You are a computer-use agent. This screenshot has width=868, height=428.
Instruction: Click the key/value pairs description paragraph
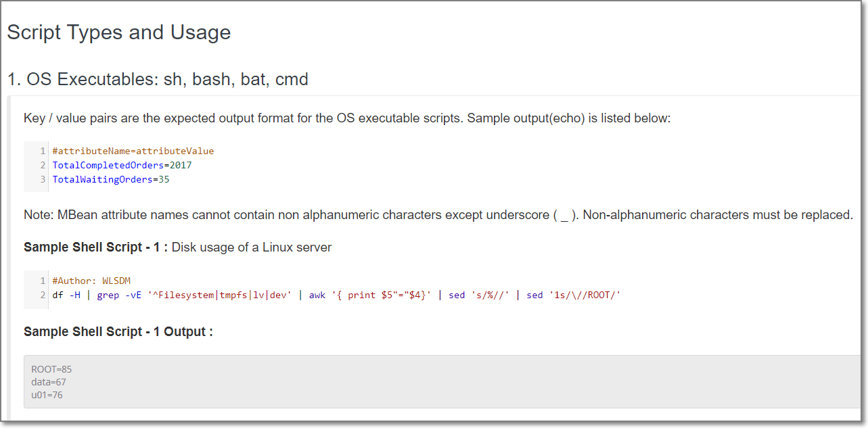click(x=347, y=118)
